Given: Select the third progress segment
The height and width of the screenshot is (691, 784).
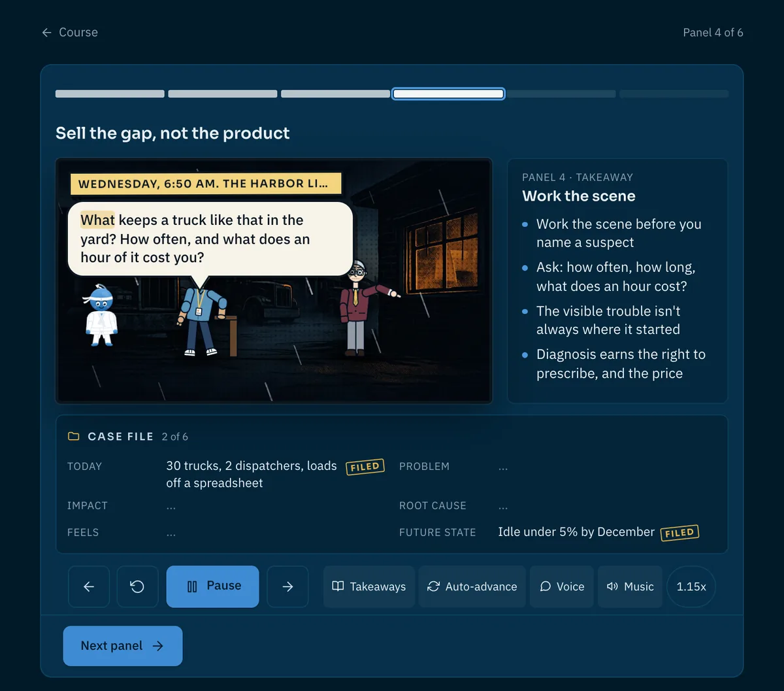Looking at the screenshot, I should click(x=335, y=94).
